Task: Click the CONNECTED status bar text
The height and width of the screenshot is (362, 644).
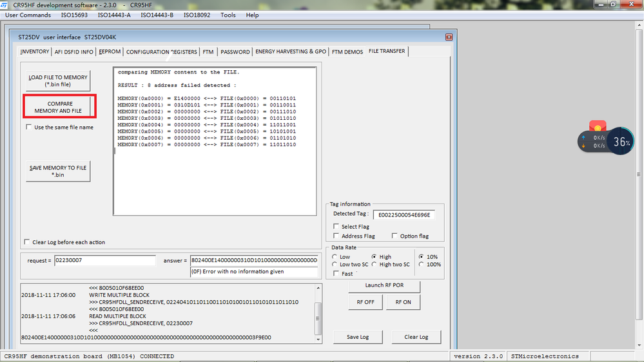Action: click(x=157, y=356)
